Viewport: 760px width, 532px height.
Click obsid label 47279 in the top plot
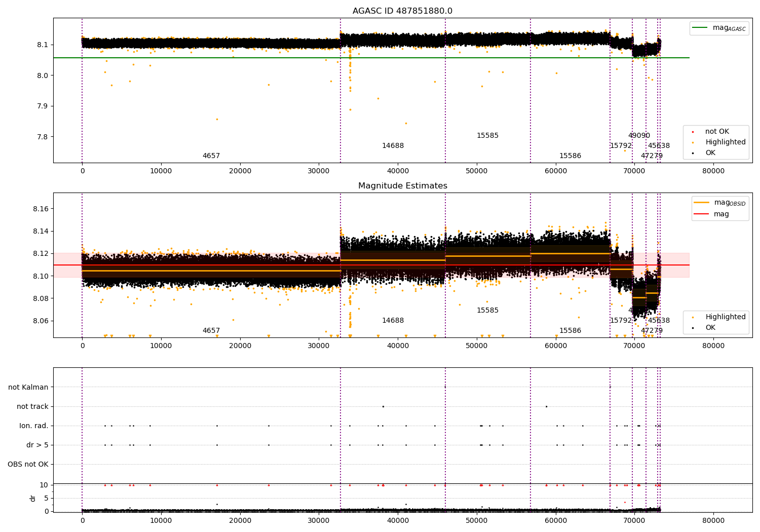[652, 156]
